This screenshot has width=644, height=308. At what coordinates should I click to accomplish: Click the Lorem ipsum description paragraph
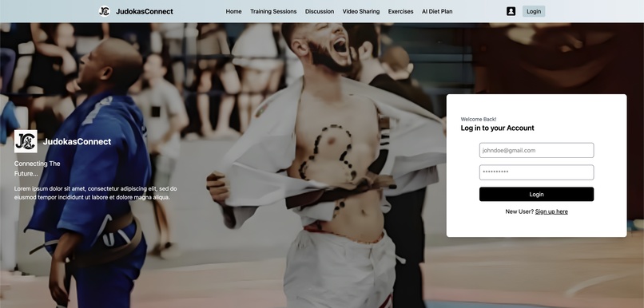pos(96,193)
